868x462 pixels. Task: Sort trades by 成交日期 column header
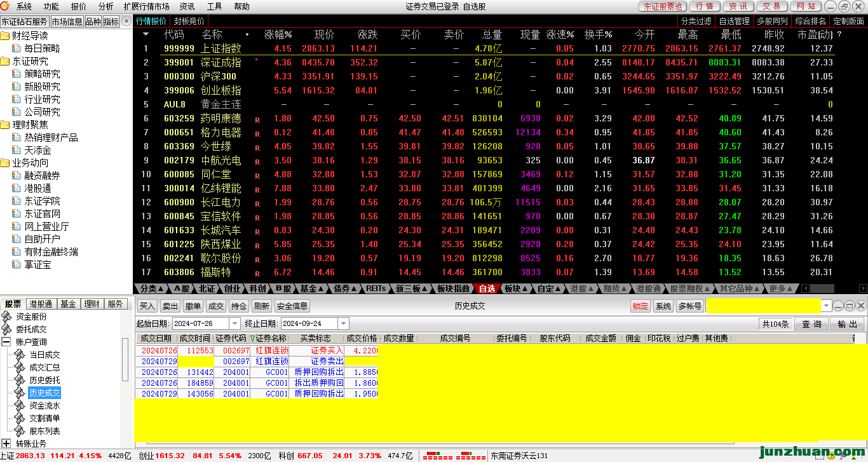click(x=156, y=339)
